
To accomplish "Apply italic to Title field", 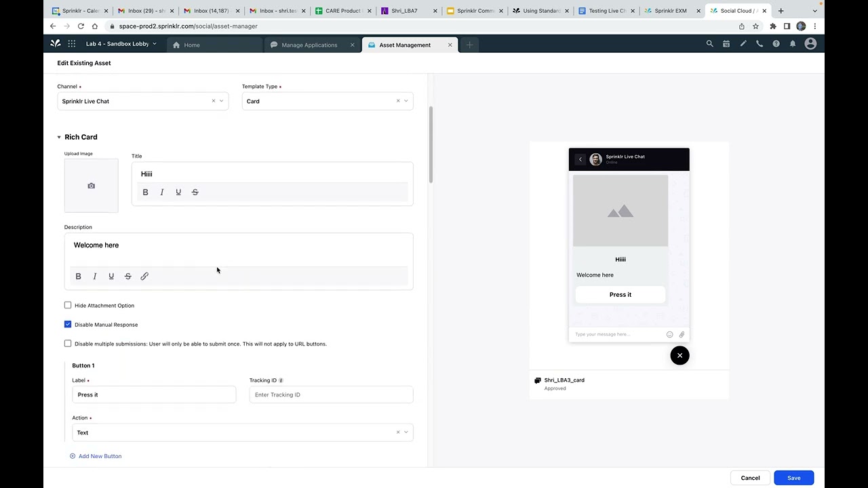I will coord(161,192).
